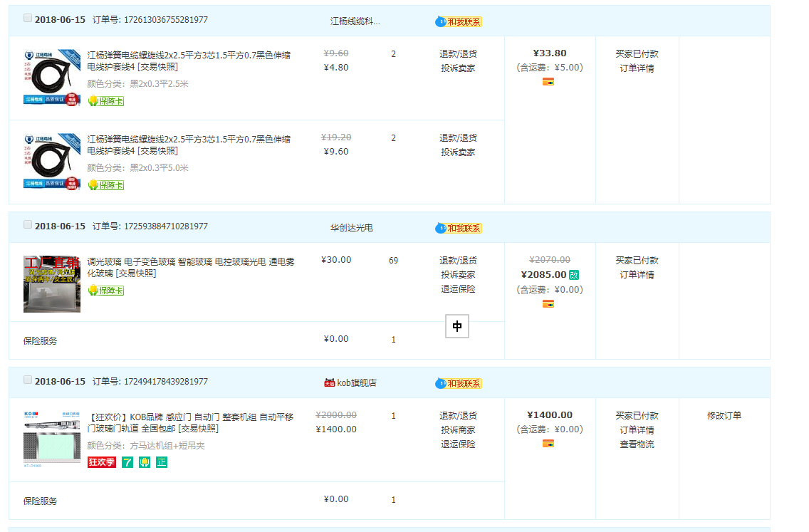Click 退运保险 on the 调光玻璃 order

click(x=457, y=289)
